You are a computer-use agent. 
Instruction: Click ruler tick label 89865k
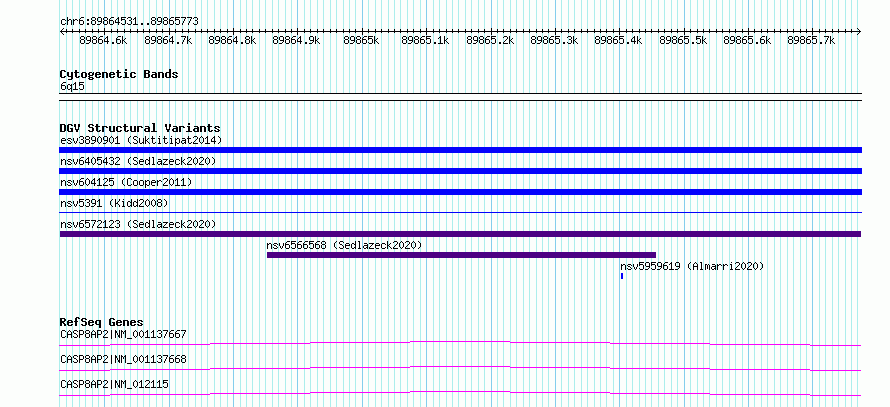coord(361,41)
